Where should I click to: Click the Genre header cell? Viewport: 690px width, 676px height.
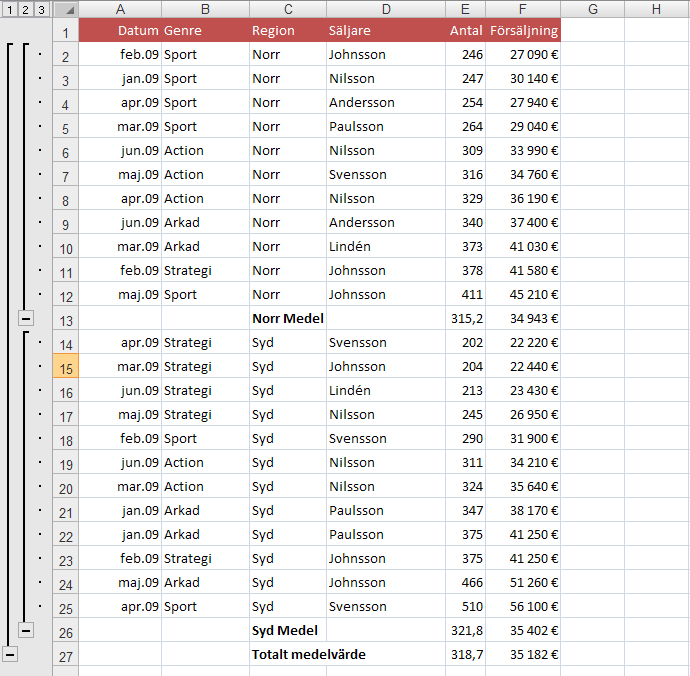(x=205, y=30)
